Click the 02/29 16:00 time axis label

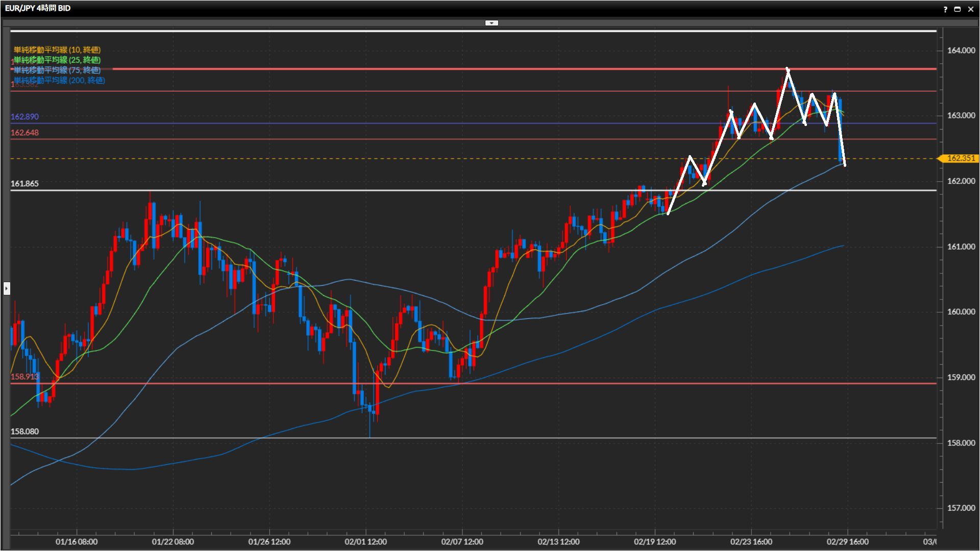[847, 542]
